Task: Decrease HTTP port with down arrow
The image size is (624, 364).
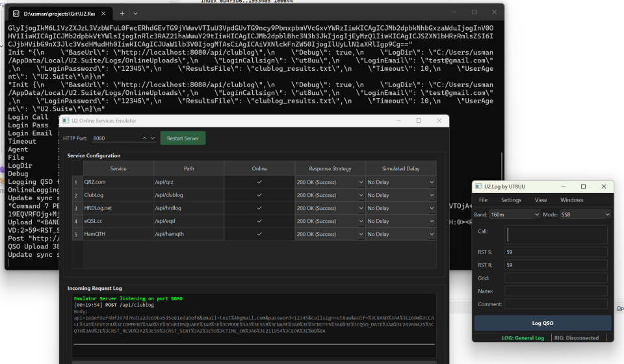Action: pos(152,138)
